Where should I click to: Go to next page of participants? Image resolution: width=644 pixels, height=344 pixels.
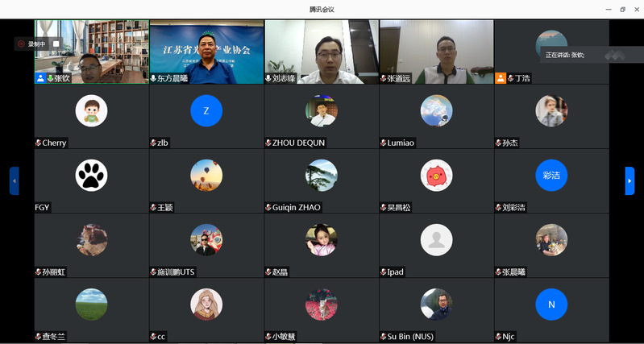pyautogui.click(x=629, y=180)
